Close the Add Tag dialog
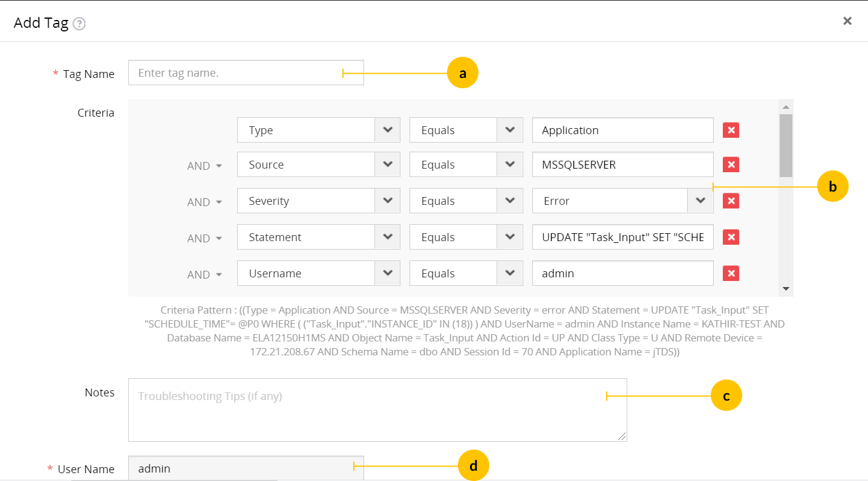 tap(847, 21)
